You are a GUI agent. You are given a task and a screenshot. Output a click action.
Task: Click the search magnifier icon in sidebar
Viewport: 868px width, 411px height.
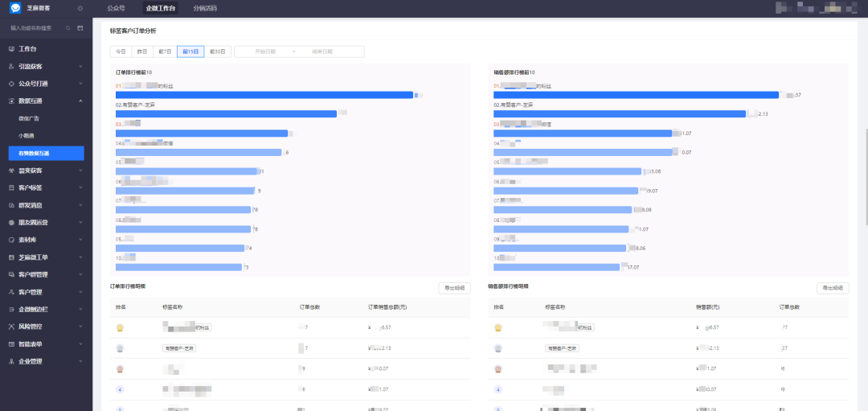[68, 27]
